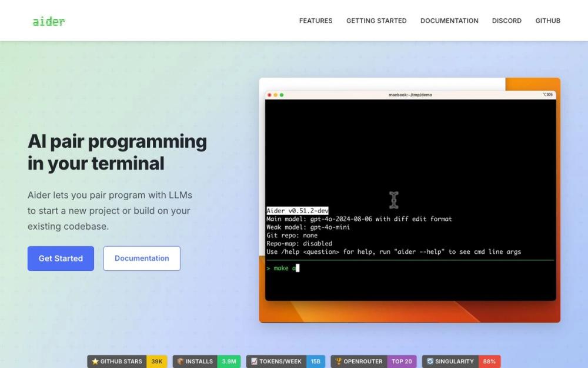Open the Singularity 88% badge

(x=461, y=362)
